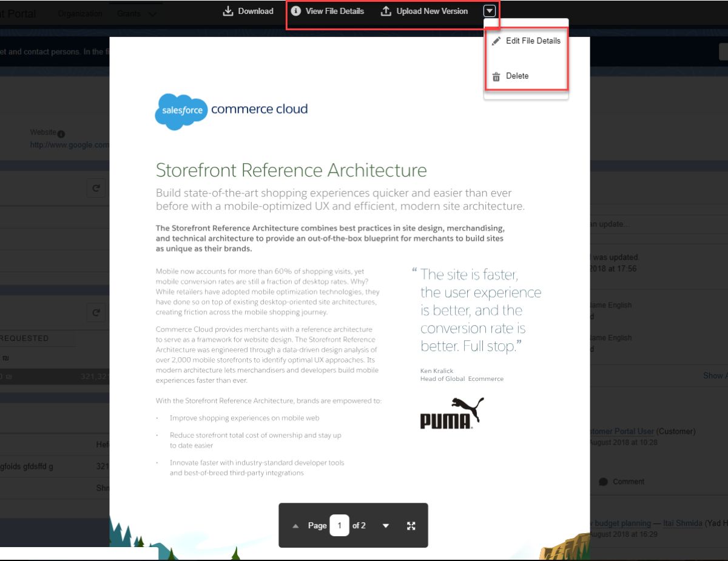The width and height of the screenshot is (728, 561).
Task: Choose Delete from the dropdown menu
Action: tap(511, 76)
